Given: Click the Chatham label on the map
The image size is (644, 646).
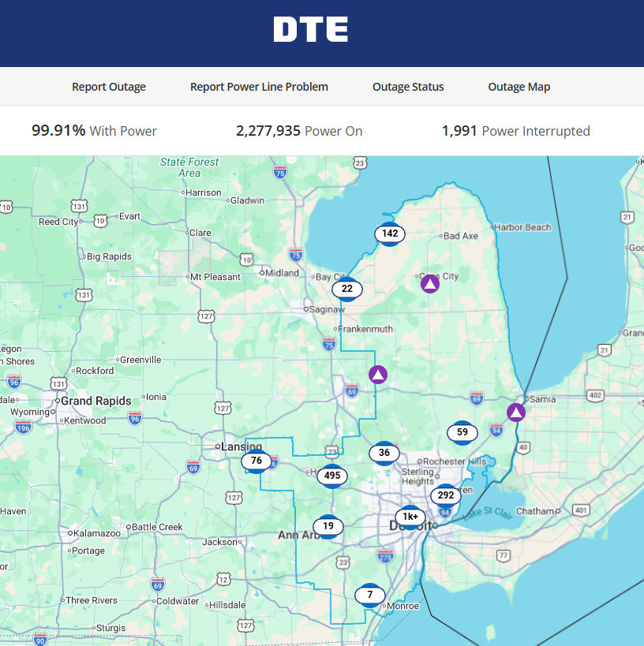Looking at the screenshot, I should pyautogui.click(x=535, y=511).
